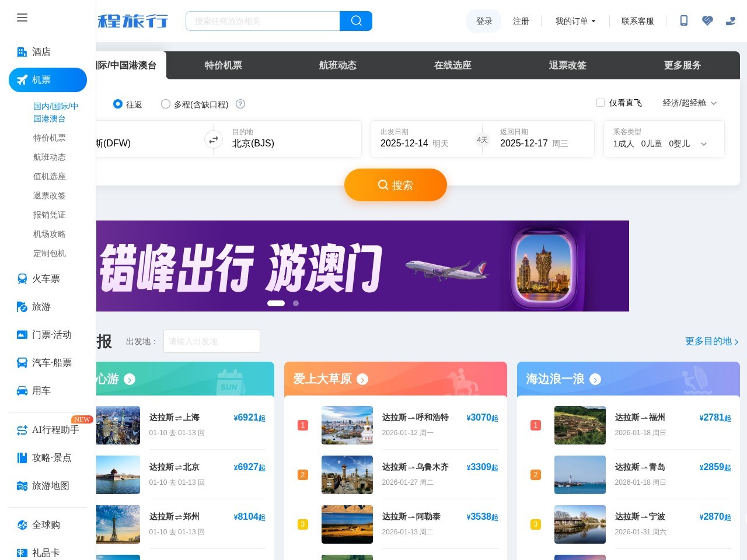Screen dimensions: 747x560
Task: Select the 多程 multi-city radio button
Action: 166,104
